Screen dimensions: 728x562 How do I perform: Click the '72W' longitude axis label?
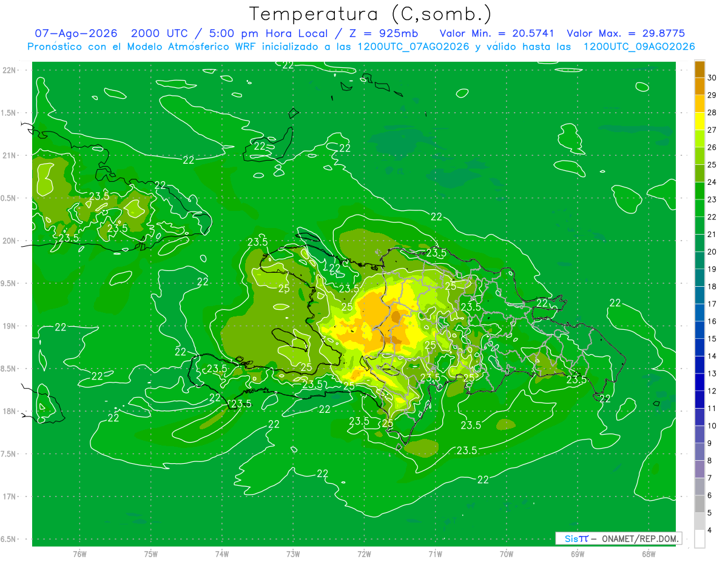click(364, 554)
